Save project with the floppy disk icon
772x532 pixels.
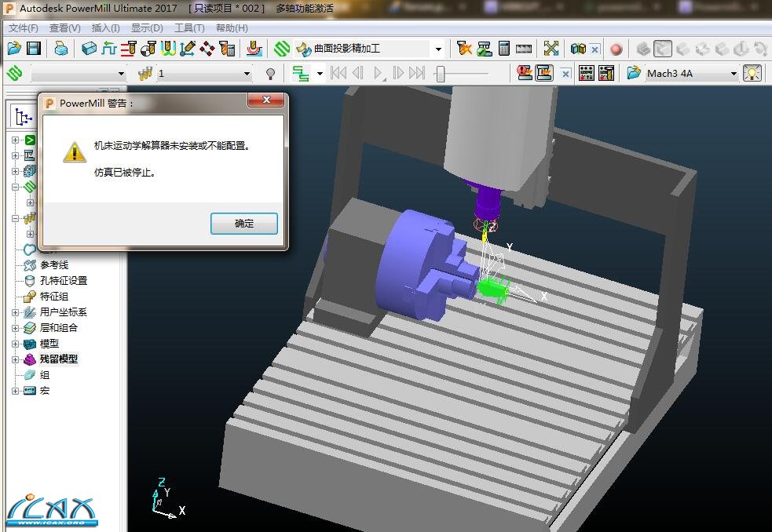pyautogui.click(x=34, y=48)
